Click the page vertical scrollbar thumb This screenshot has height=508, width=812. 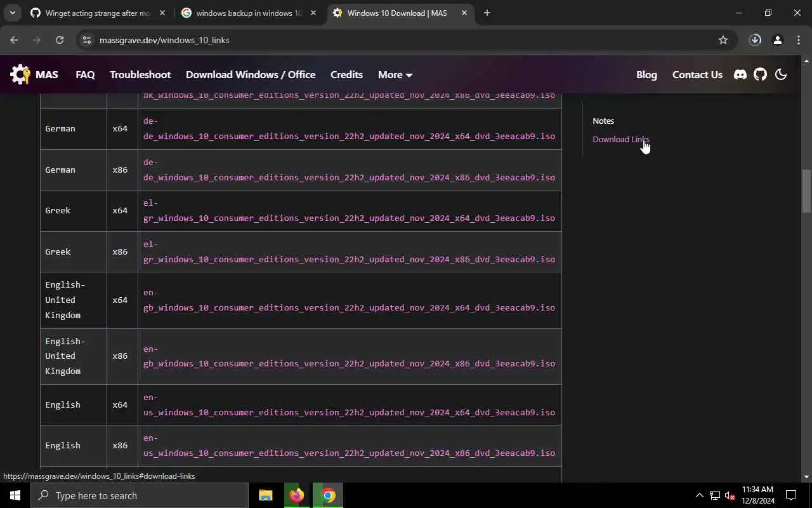click(806, 190)
